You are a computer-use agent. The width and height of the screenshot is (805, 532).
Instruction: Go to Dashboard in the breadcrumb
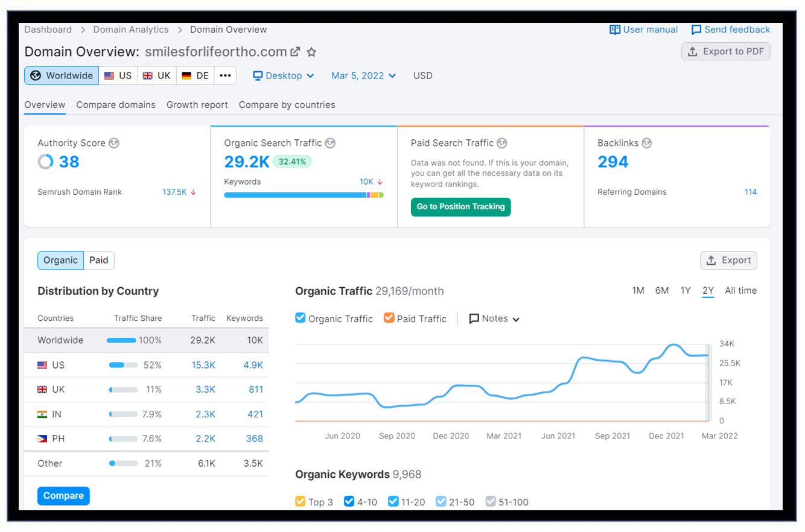pos(48,30)
